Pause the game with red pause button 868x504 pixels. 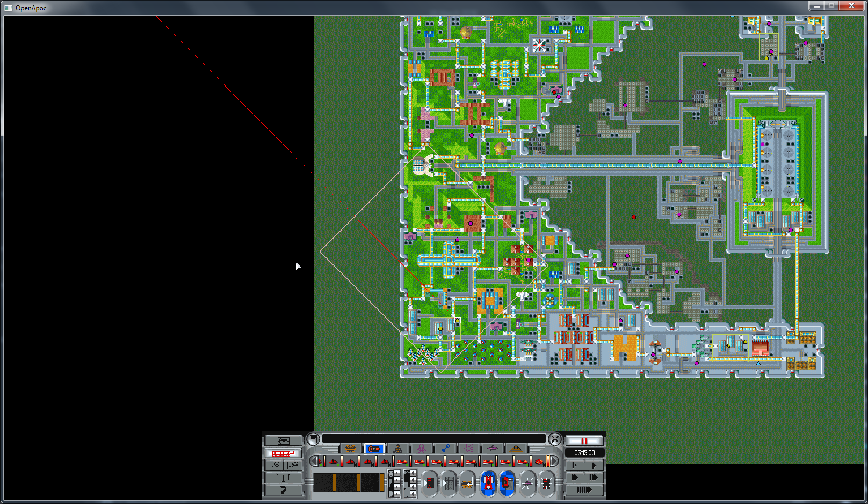click(x=584, y=441)
